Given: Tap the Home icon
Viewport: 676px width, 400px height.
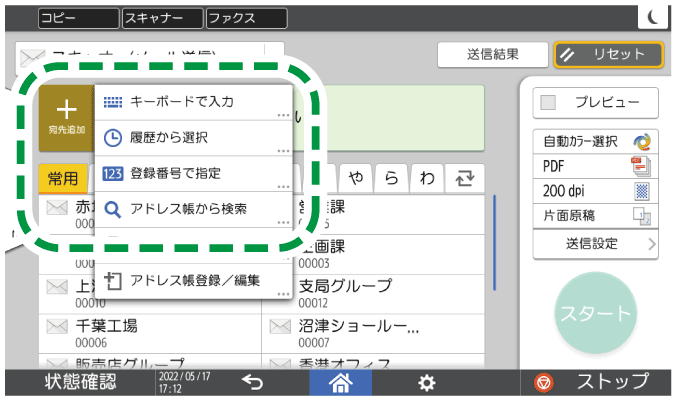Looking at the screenshot, I should pos(341,382).
